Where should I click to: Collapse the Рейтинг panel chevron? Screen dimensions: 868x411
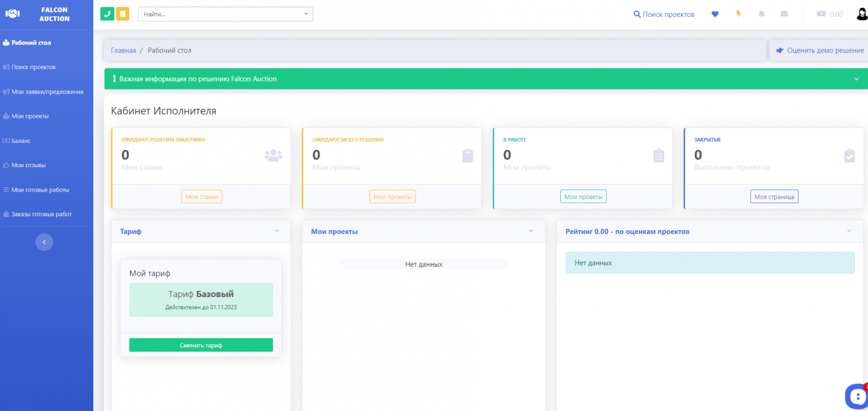[849, 231]
